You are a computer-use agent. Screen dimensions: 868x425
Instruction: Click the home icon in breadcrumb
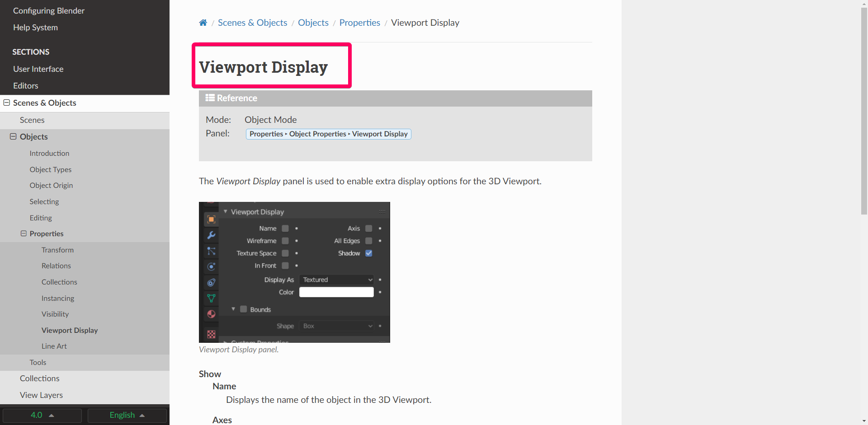tap(203, 23)
